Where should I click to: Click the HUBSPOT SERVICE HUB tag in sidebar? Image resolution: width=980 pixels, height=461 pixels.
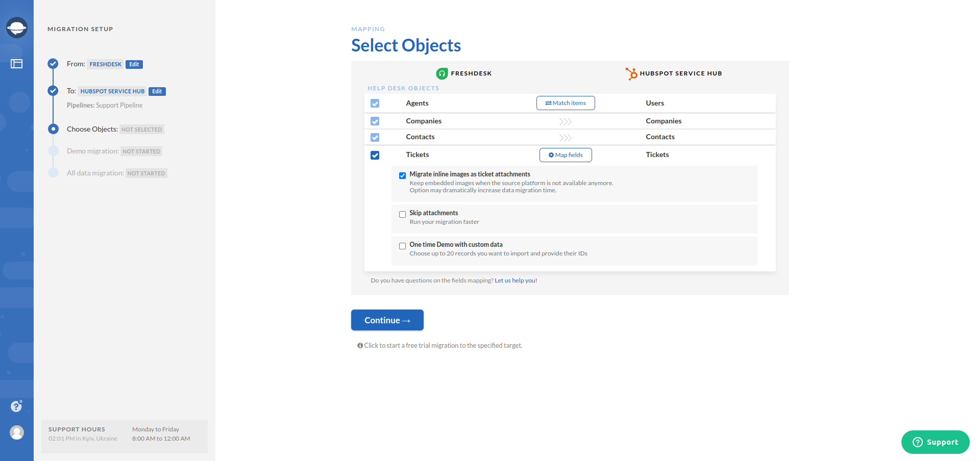point(112,91)
